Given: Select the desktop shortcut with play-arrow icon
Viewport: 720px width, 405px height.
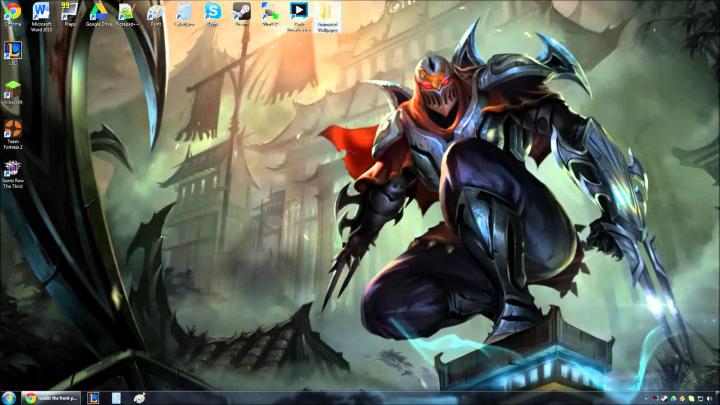Looking at the screenshot, I should tap(299, 17).
